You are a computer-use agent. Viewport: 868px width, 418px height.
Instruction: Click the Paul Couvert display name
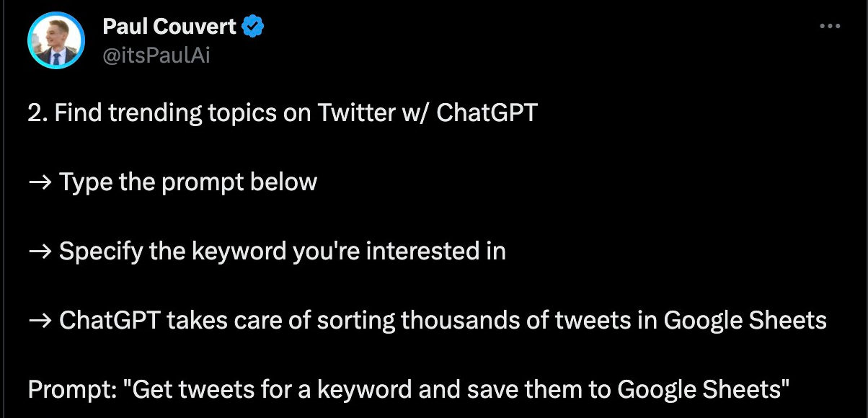pos(169,27)
